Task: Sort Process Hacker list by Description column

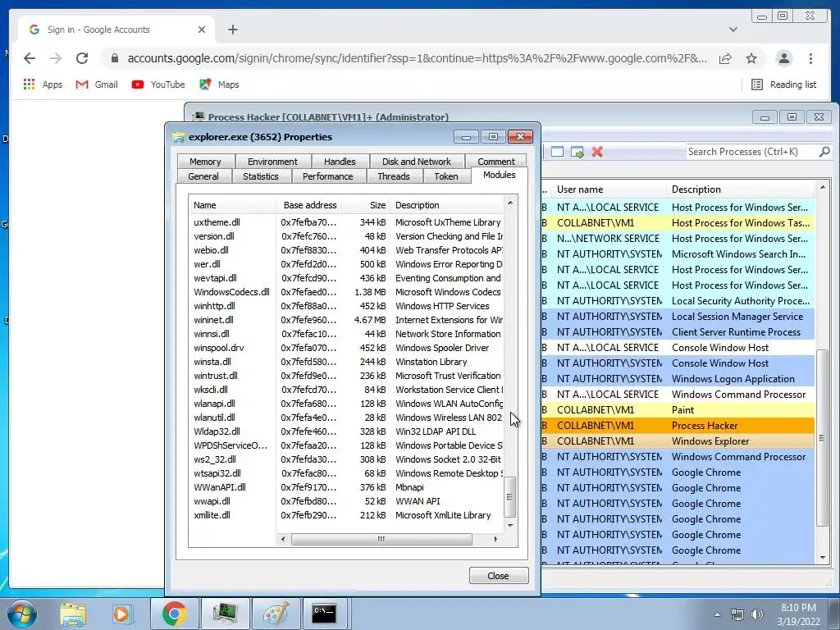Action: pyautogui.click(x=742, y=189)
